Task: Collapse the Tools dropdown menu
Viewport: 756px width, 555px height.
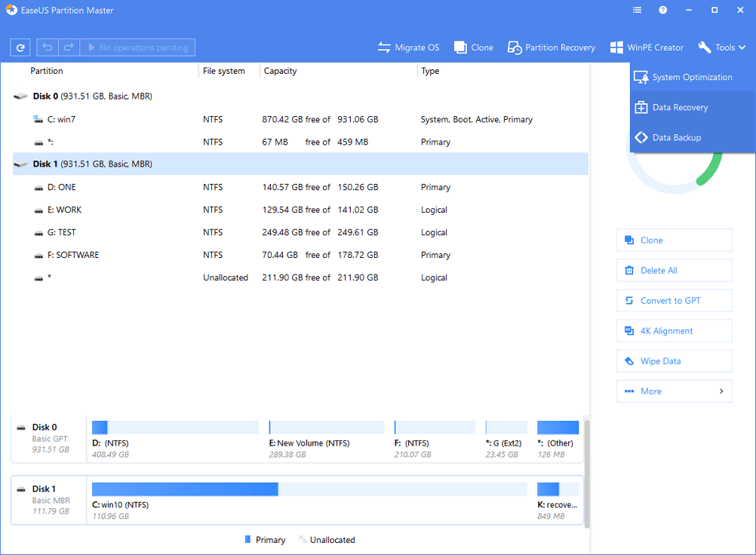Action: [722, 48]
